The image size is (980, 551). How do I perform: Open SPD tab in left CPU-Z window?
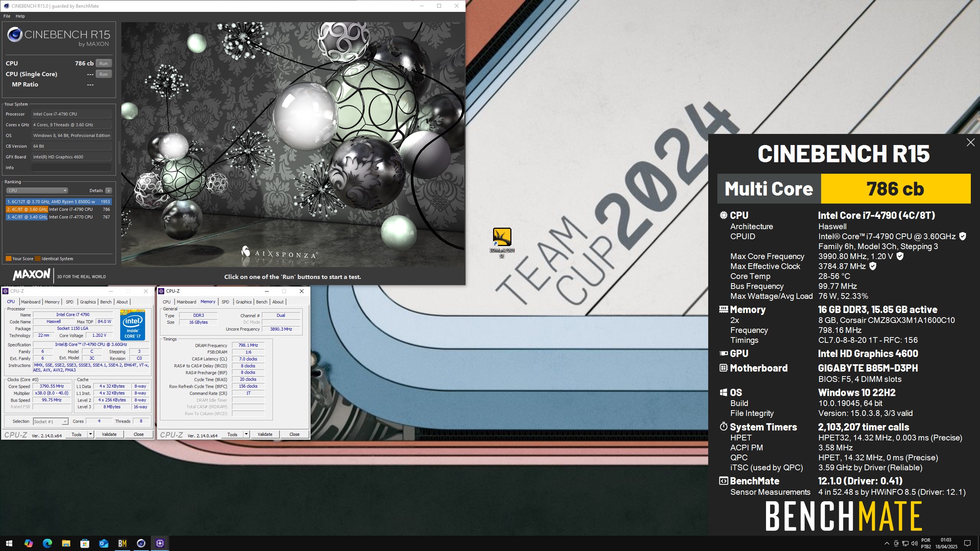tap(69, 302)
